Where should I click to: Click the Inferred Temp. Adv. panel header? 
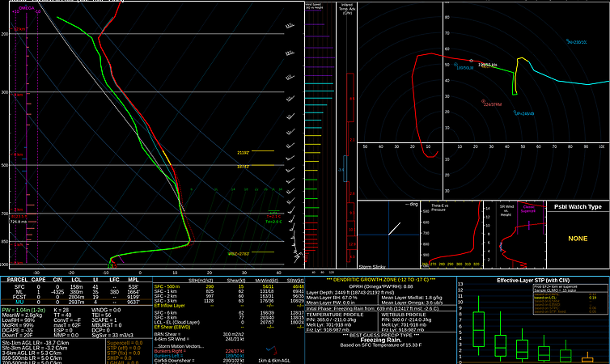[347, 9]
